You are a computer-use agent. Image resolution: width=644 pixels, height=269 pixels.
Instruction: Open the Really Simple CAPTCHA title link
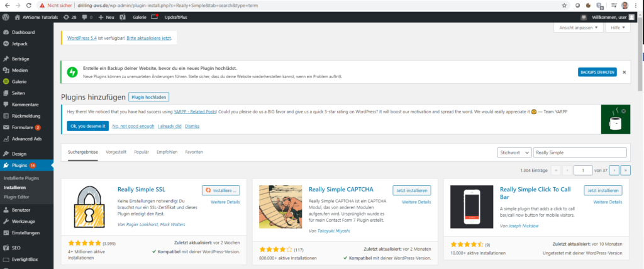point(341,190)
